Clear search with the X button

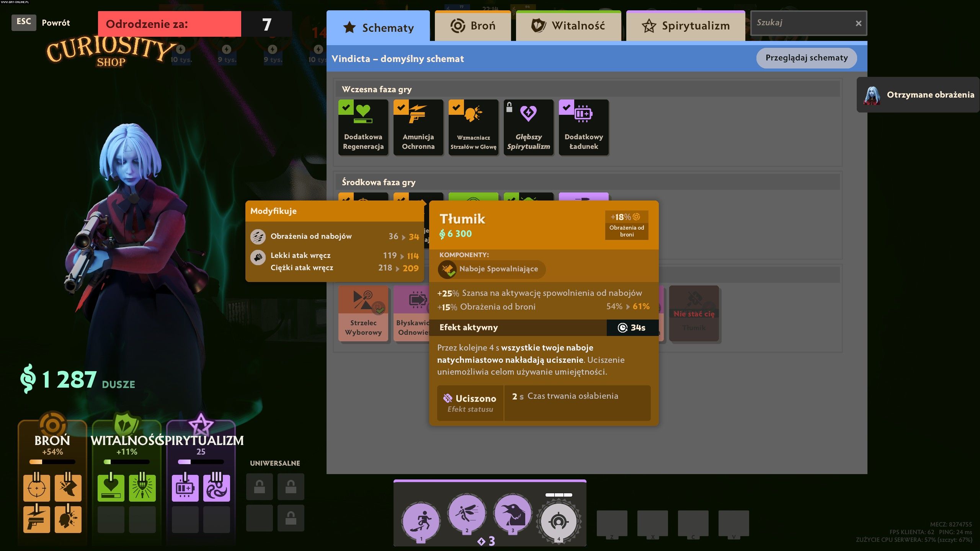coord(858,23)
